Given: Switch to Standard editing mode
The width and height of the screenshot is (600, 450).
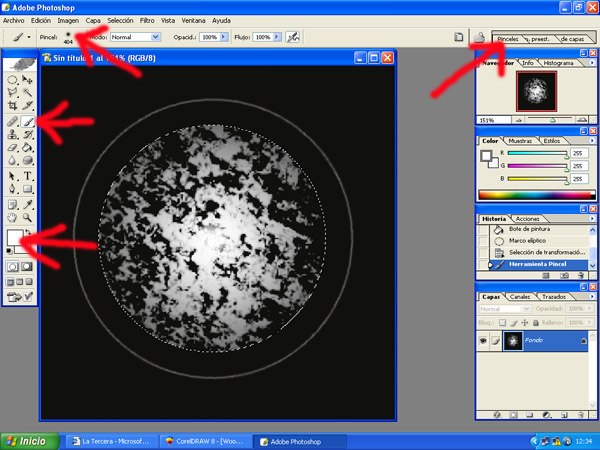Looking at the screenshot, I should point(13,267).
